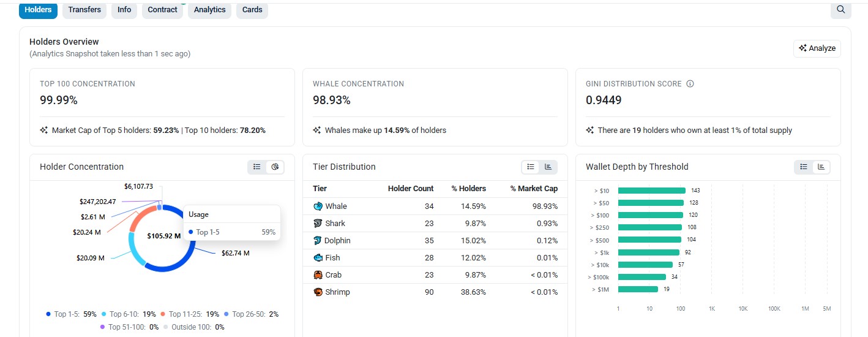The width and height of the screenshot is (868, 337).
Task: Click the % Holders column header
Action: point(468,189)
